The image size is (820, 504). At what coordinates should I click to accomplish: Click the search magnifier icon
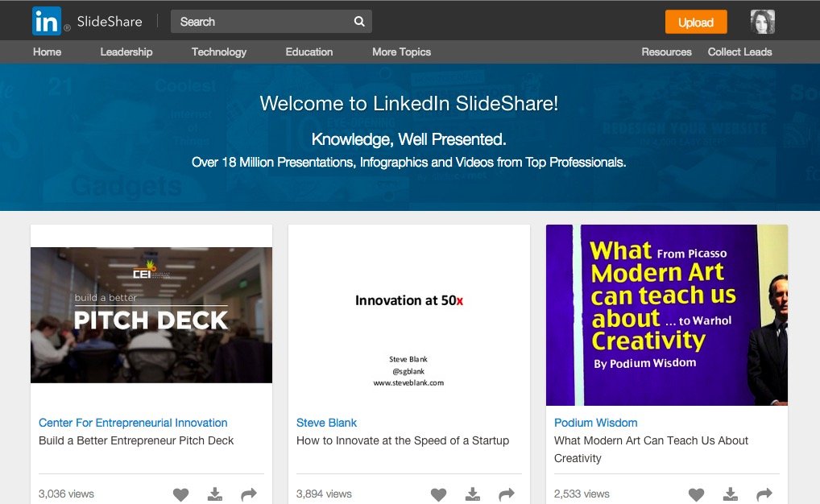pos(358,22)
